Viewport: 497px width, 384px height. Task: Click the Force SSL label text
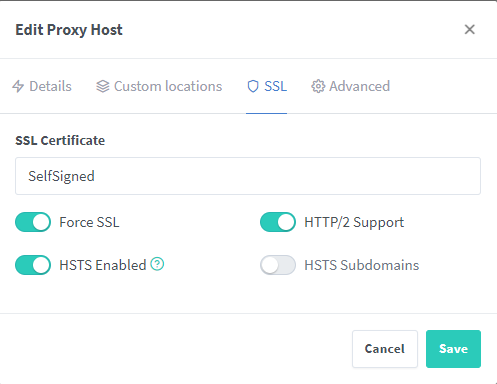tap(89, 222)
